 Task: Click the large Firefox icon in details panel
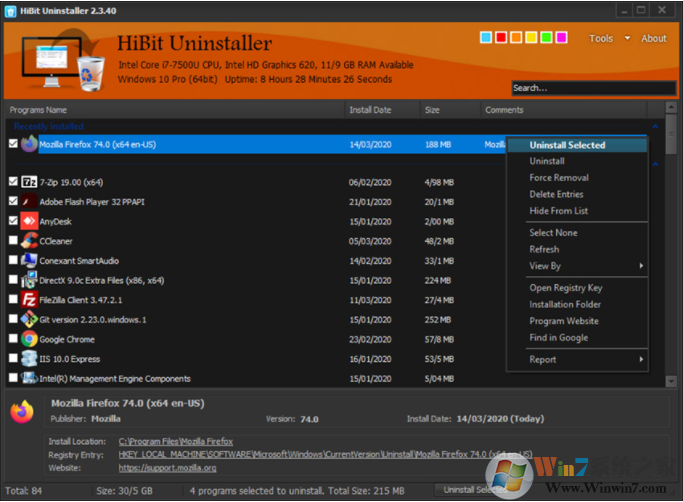[22, 412]
